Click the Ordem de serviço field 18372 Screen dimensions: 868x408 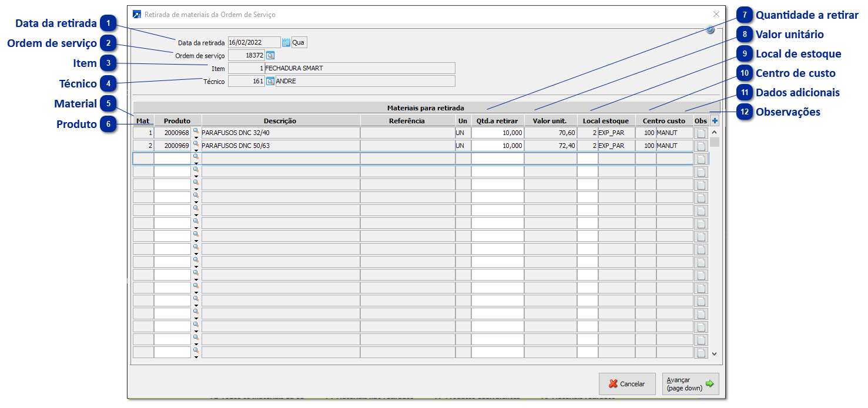click(246, 55)
